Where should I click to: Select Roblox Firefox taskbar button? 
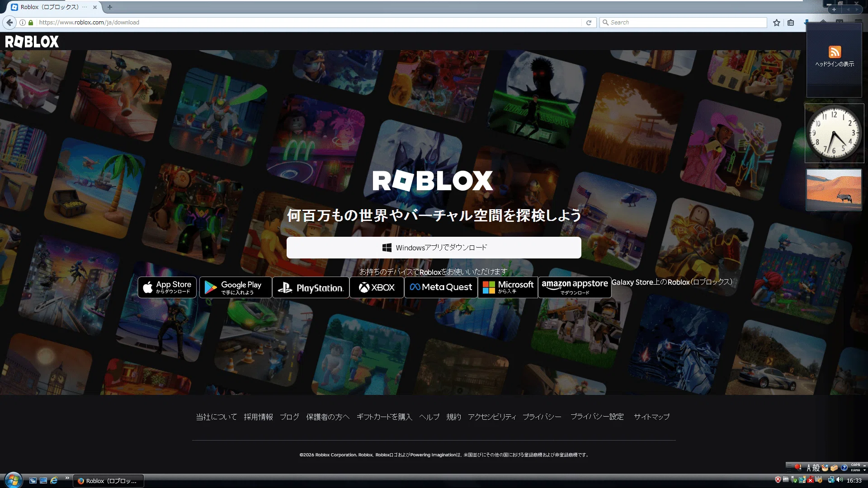[x=108, y=481]
